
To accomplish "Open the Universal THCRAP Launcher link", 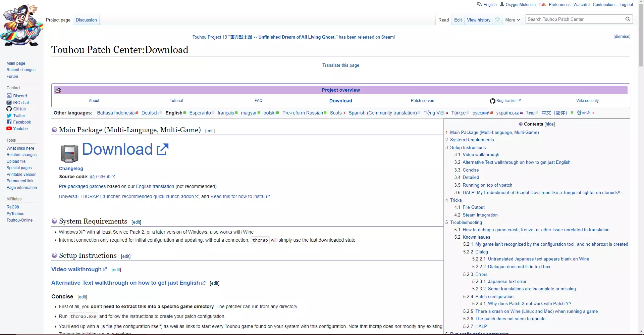I will [x=129, y=197].
